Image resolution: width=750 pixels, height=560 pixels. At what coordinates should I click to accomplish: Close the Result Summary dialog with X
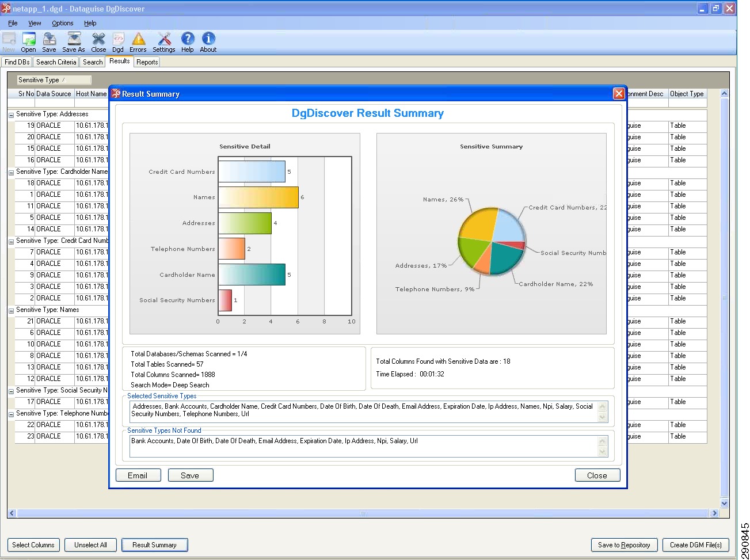[x=619, y=94]
